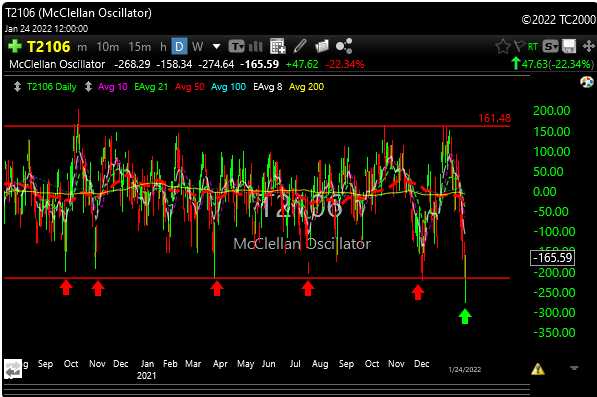Select the Daily 'D' timeframe
This screenshot has height=397, width=597.
pos(179,47)
